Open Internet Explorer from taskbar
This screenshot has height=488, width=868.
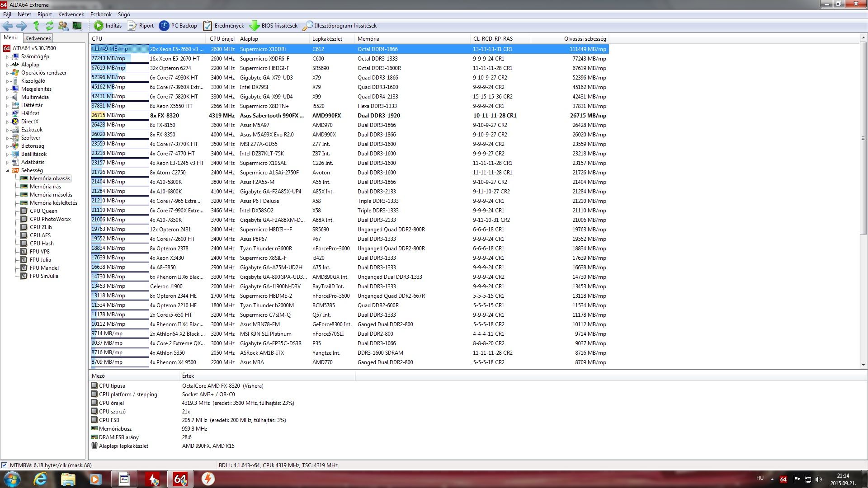(x=40, y=479)
